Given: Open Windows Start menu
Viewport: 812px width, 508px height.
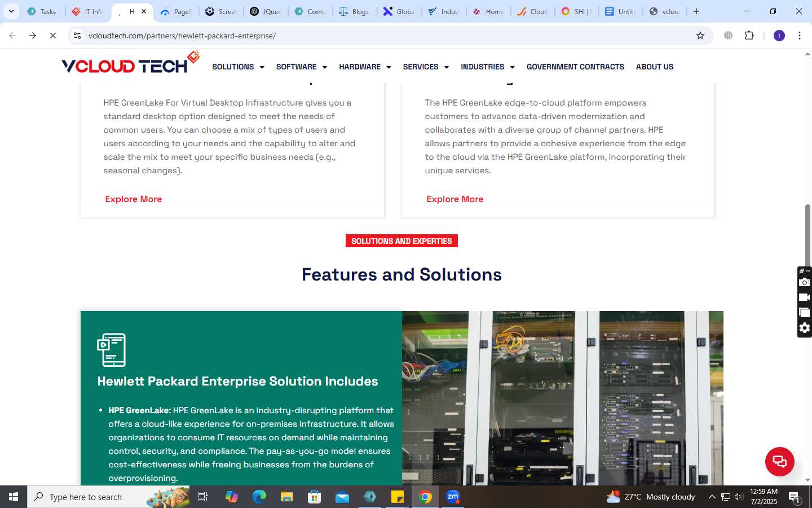Looking at the screenshot, I should [x=14, y=497].
